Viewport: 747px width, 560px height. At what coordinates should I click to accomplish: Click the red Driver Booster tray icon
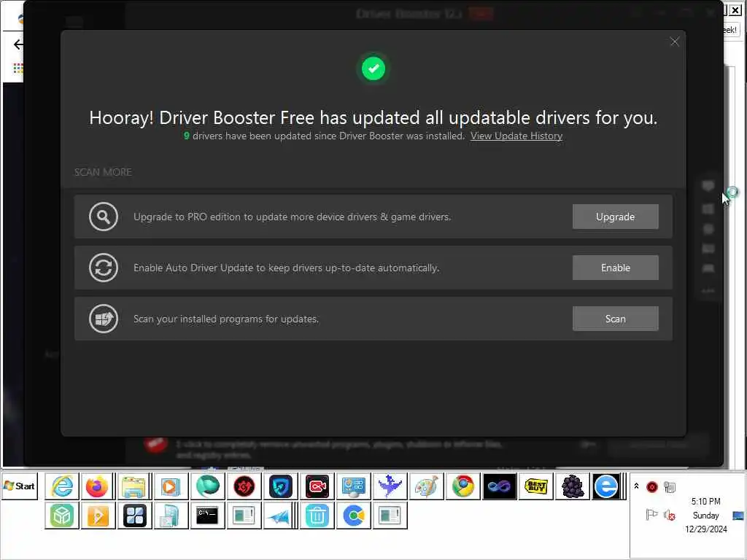[x=651, y=486]
